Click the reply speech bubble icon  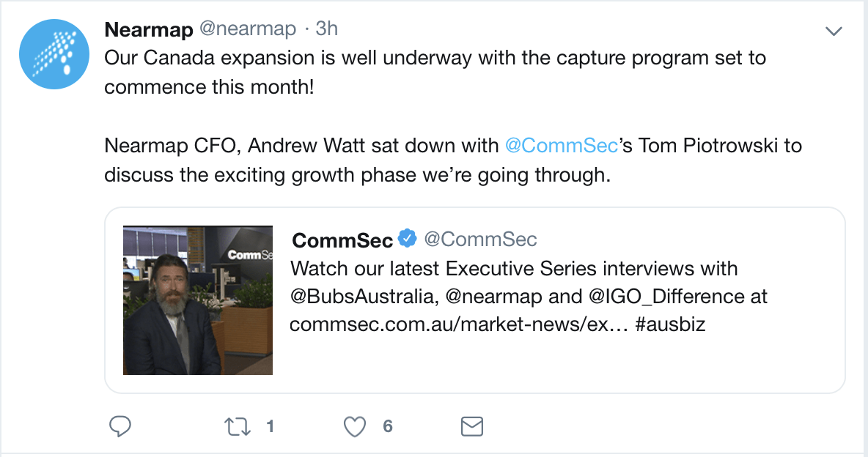pos(120,426)
